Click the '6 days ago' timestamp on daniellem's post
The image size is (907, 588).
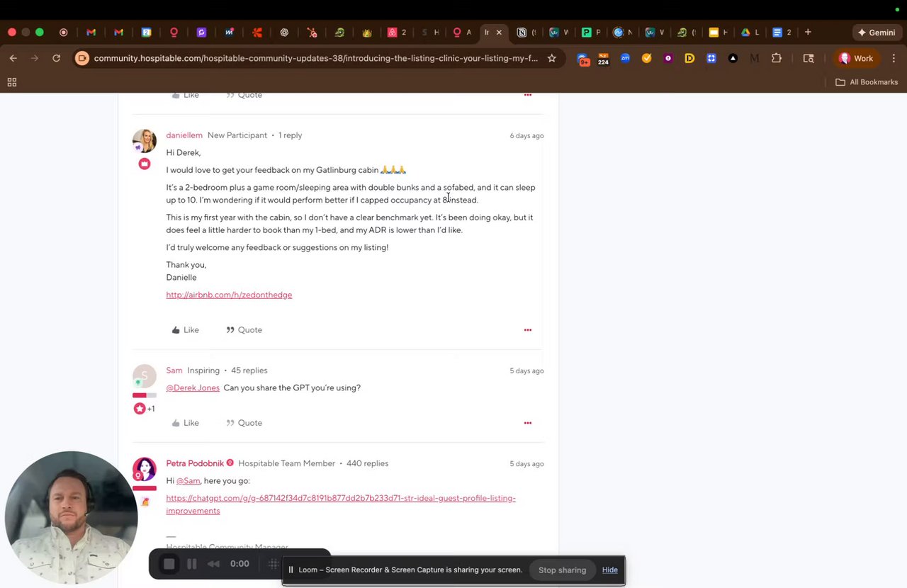point(526,135)
